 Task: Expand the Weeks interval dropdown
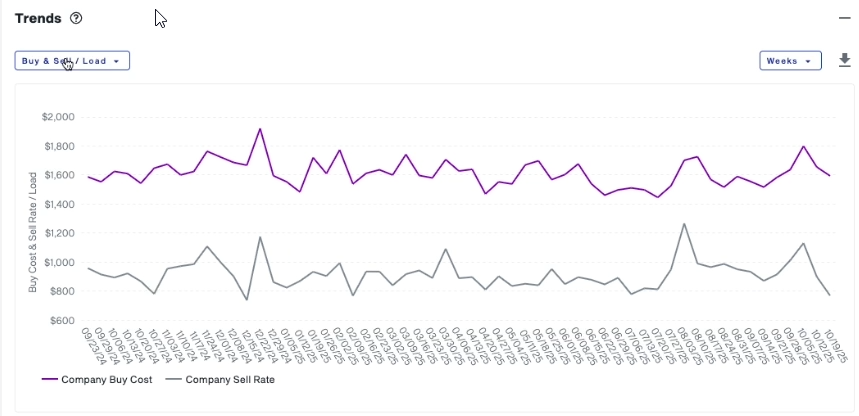[x=790, y=61]
